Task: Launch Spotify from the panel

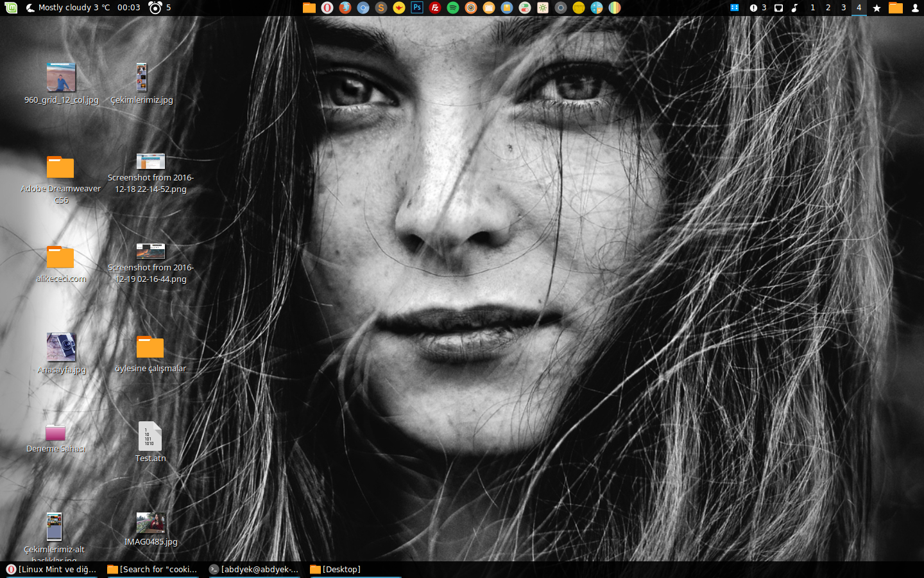Action: pyautogui.click(x=453, y=8)
